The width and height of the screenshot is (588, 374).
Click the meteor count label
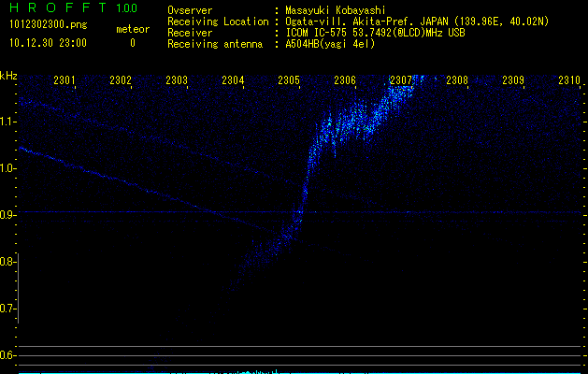pos(133,29)
